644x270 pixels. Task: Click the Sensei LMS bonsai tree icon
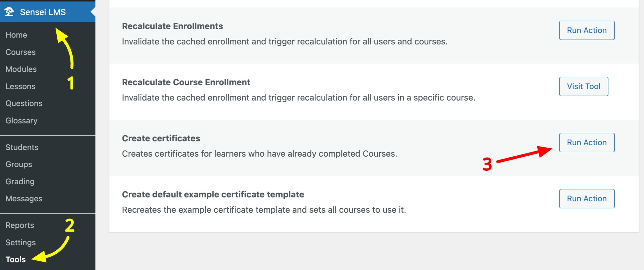pos(9,12)
